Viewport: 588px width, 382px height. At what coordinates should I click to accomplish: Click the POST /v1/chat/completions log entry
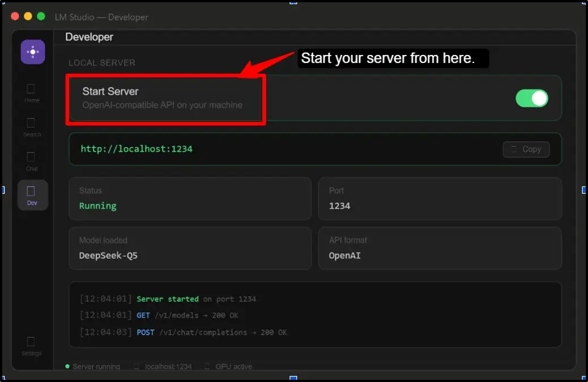(x=184, y=333)
